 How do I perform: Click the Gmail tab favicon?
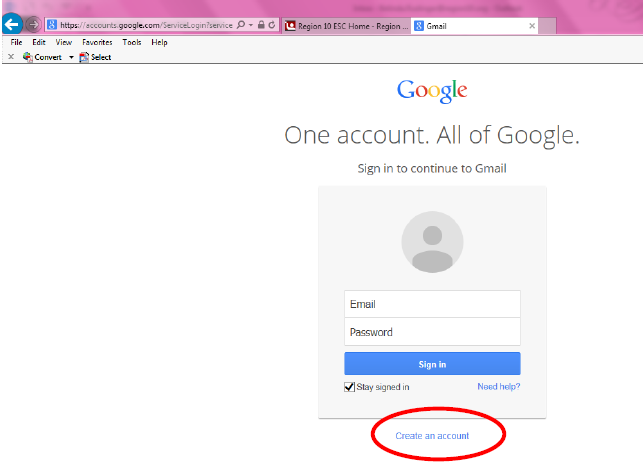(x=419, y=26)
